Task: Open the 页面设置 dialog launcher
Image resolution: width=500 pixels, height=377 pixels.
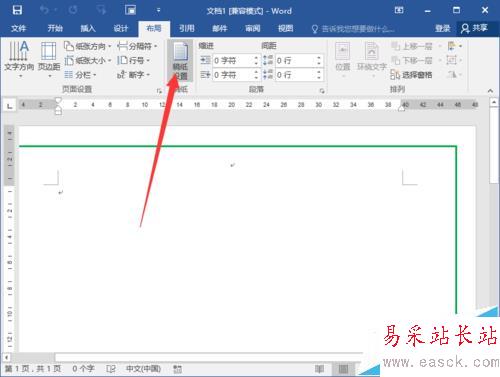Action: (159, 91)
